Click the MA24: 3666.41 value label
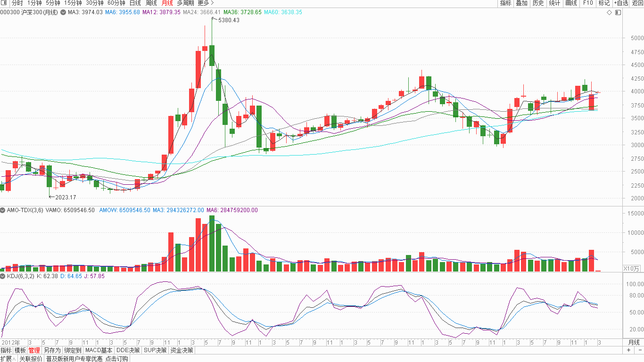 [202, 12]
